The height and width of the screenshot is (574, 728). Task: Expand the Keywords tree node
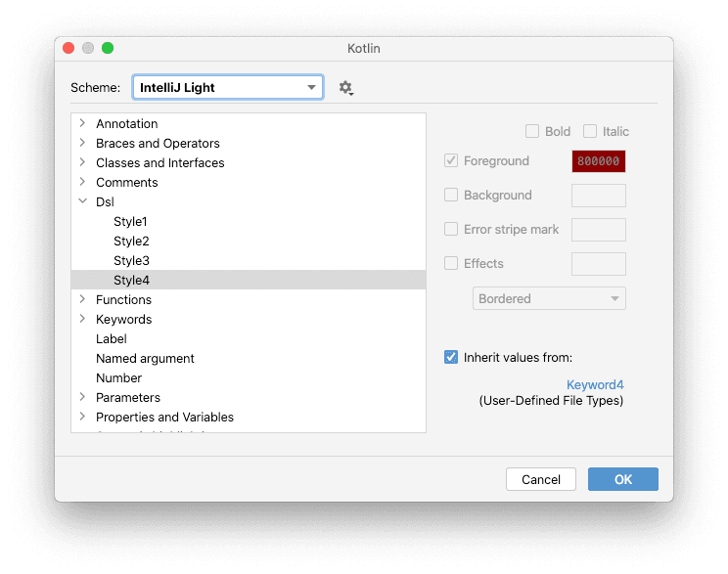pyautogui.click(x=83, y=319)
